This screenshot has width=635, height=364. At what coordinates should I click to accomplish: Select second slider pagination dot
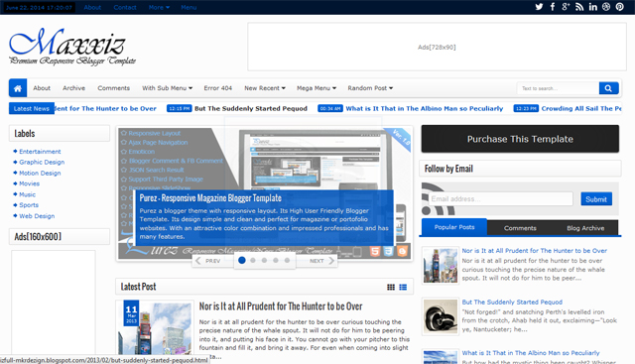tap(253, 260)
